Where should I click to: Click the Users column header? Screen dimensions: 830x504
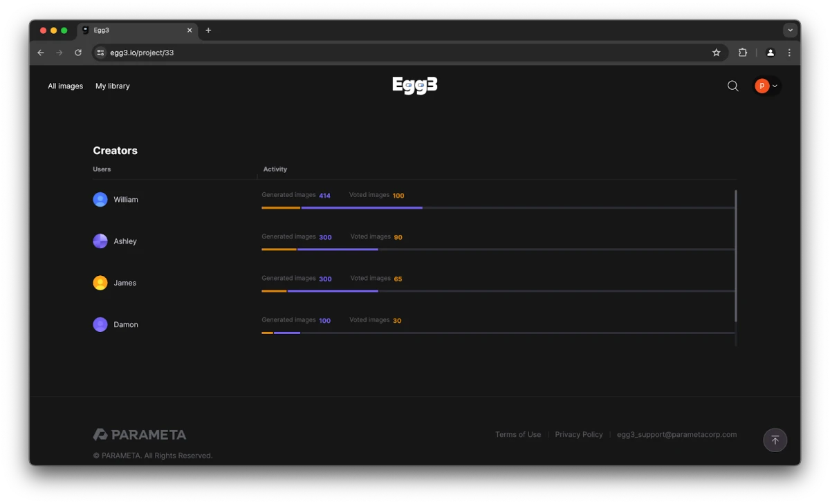coord(102,169)
